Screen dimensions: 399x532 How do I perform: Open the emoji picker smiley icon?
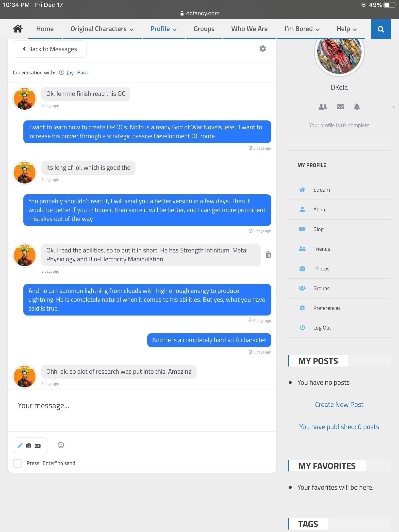(61, 445)
